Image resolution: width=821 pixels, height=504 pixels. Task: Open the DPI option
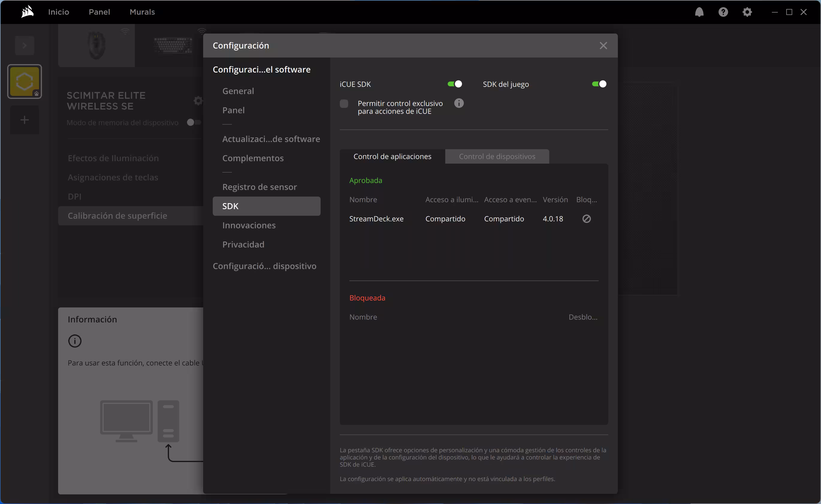[x=75, y=197]
